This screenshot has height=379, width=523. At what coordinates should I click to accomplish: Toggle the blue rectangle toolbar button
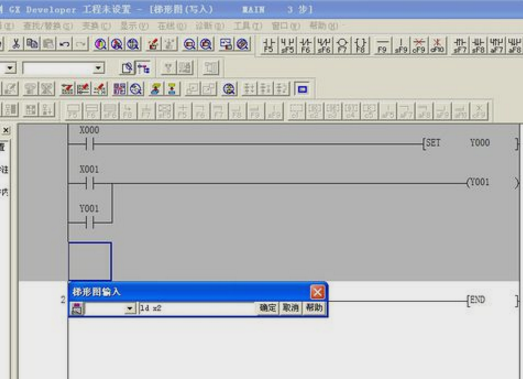tap(302, 89)
